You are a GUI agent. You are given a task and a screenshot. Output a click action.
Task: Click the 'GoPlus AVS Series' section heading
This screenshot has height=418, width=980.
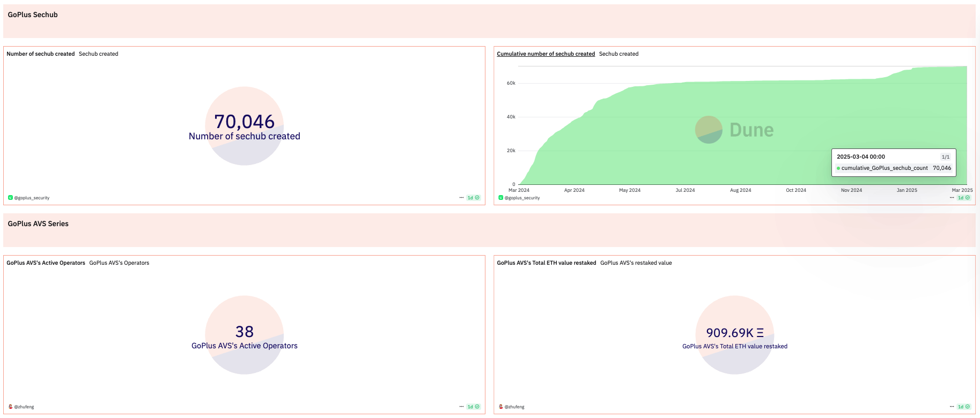pyautogui.click(x=38, y=224)
